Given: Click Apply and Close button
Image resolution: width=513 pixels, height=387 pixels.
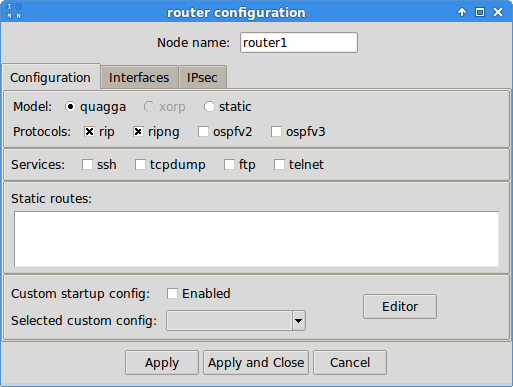Looking at the screenshot, I should coord(256,362).
